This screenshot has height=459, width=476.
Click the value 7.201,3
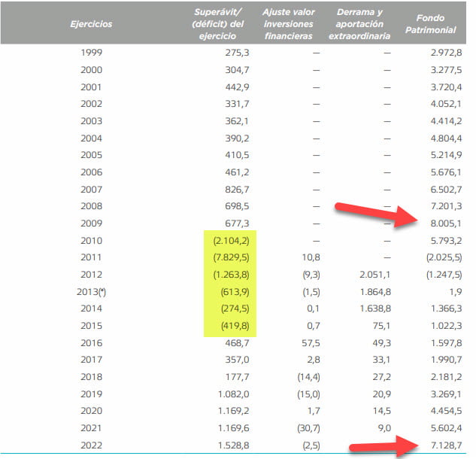point(446,206)
